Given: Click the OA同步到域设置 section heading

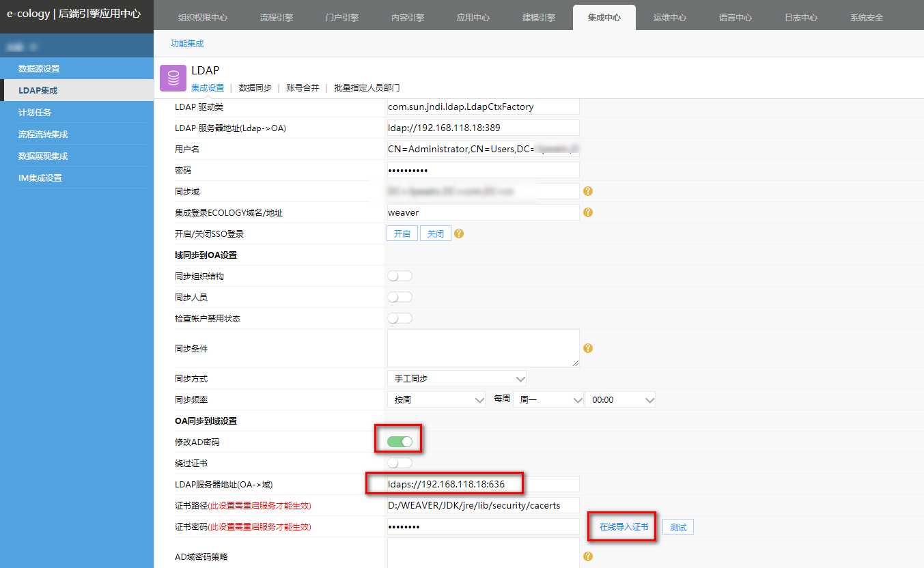Looking at the screenshot, I should (206, 421).
